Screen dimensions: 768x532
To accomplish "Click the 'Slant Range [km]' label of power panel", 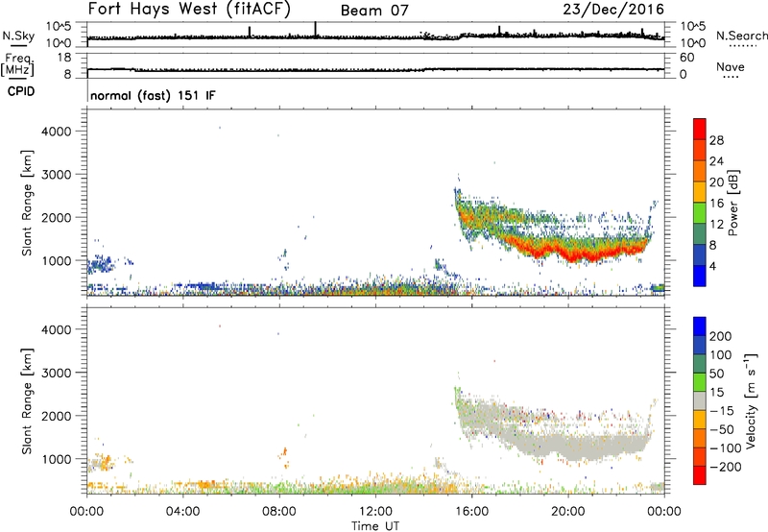I will pos(27,203).
